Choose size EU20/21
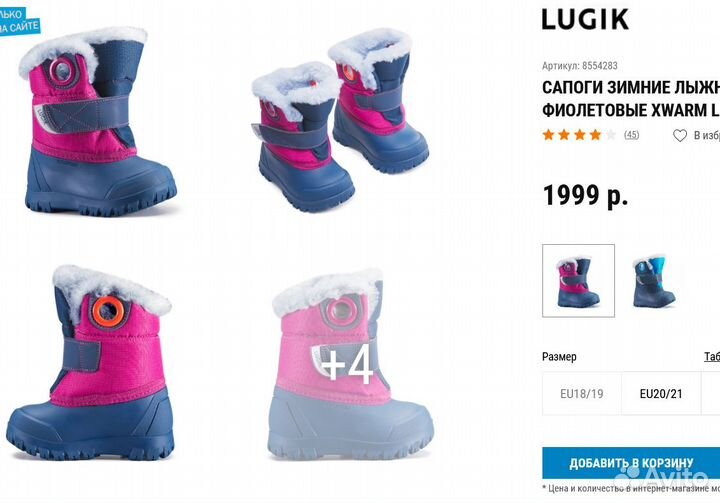The image size is (720, 503). click(661, 394)
